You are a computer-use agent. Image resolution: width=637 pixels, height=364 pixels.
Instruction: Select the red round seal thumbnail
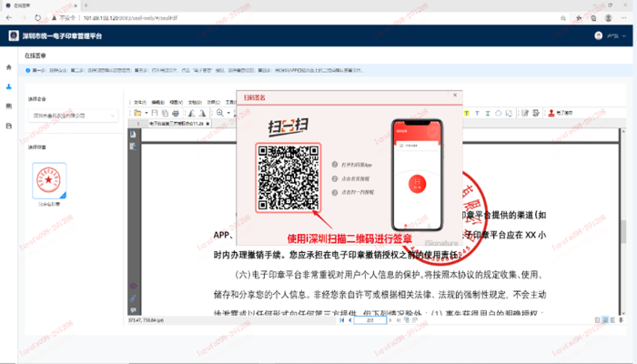[49, 181]
